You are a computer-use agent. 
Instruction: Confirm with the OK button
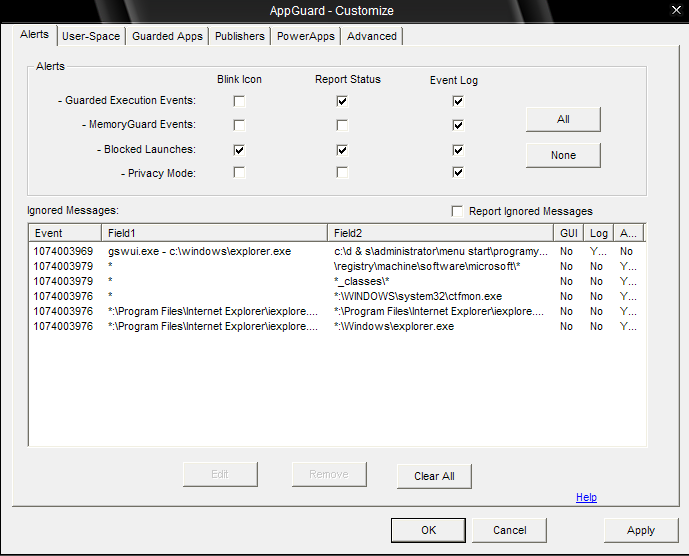[x=428, y=530]
